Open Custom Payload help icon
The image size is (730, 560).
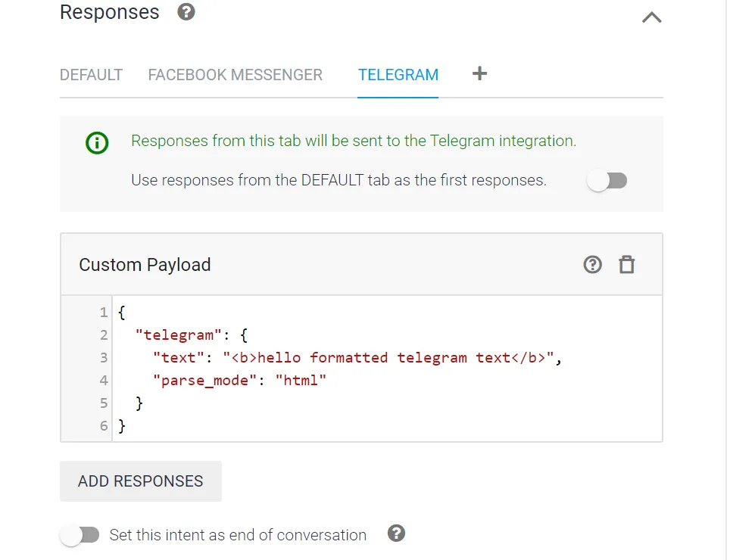(x=592, y=264)
